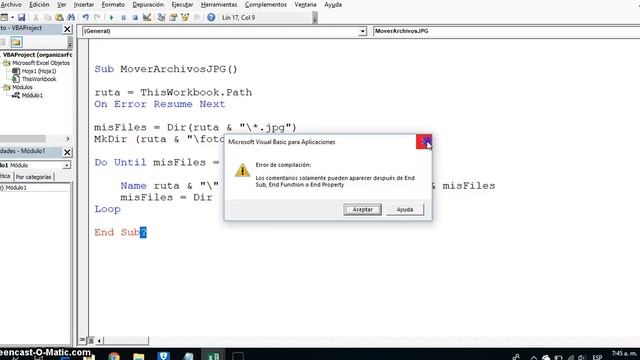The image size is (640, 360).
Task: Open the Formato menu
Action: (x=113, y=4)
